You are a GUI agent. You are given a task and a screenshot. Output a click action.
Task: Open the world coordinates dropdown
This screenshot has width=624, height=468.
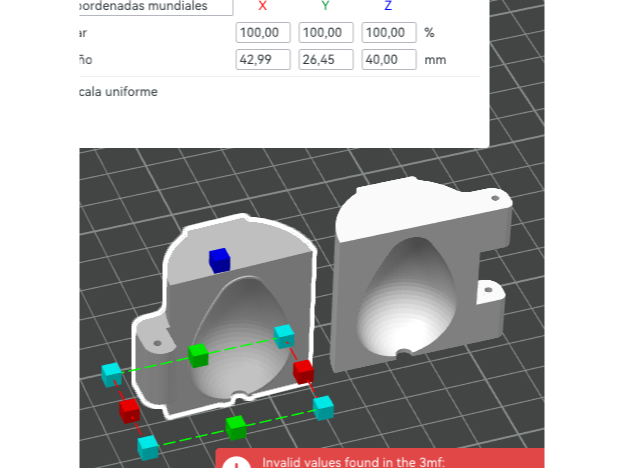(155, 6)
